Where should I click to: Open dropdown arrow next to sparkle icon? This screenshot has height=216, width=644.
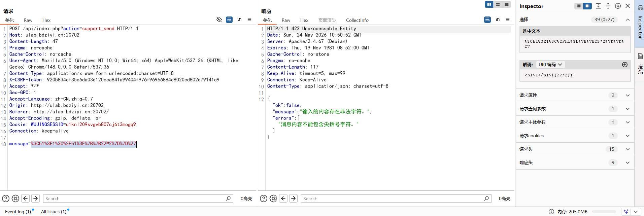(636, 212)
